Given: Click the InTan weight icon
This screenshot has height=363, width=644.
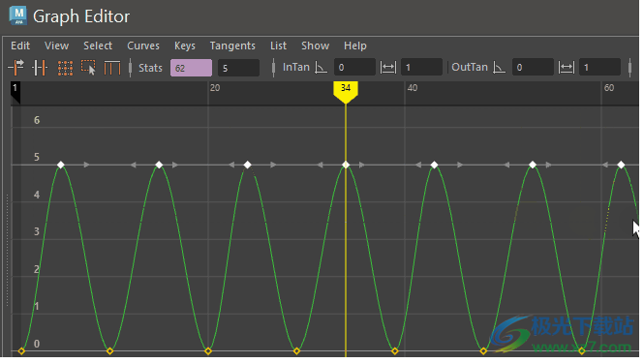Looking at the screenshot, I should (388, 68).
